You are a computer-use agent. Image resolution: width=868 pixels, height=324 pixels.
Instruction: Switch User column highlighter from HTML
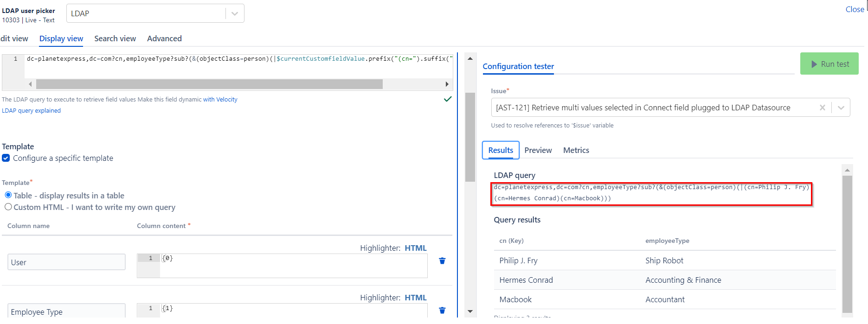(x=415, y=248)
